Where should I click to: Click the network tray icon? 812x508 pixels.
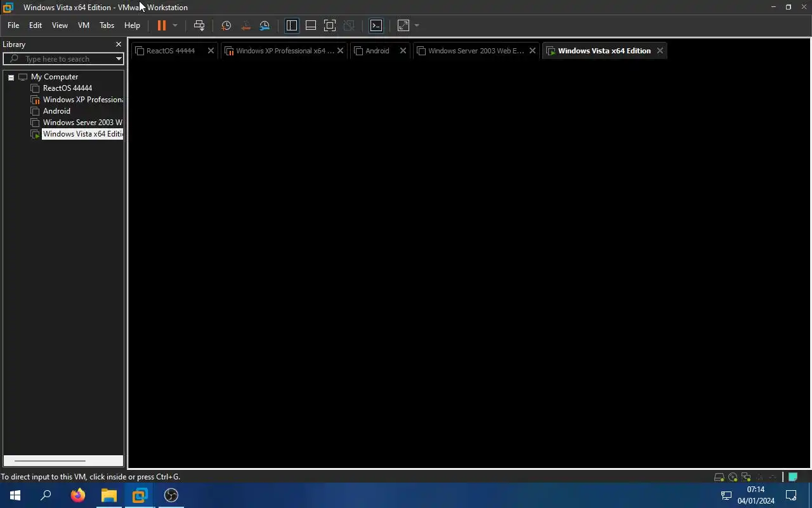726,495
